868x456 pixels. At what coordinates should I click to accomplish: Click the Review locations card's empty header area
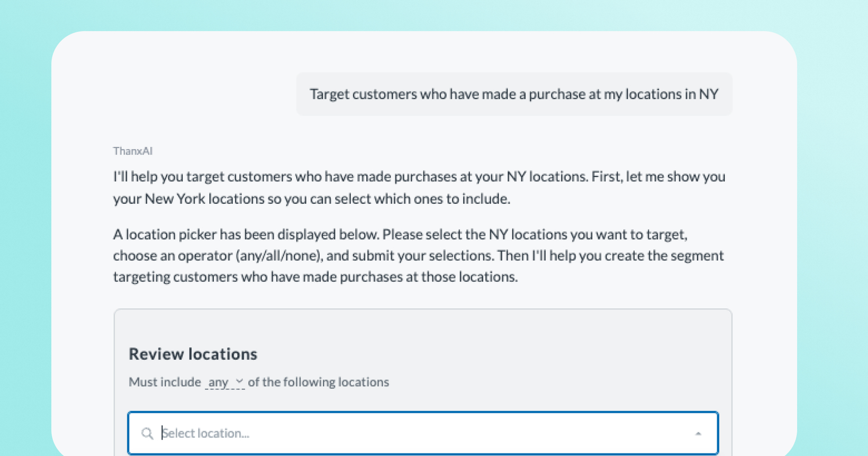coord(423,327)
